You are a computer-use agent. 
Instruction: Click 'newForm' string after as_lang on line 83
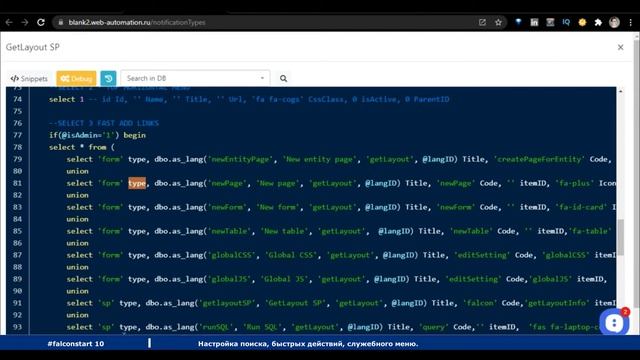click(x=228, y=207)
